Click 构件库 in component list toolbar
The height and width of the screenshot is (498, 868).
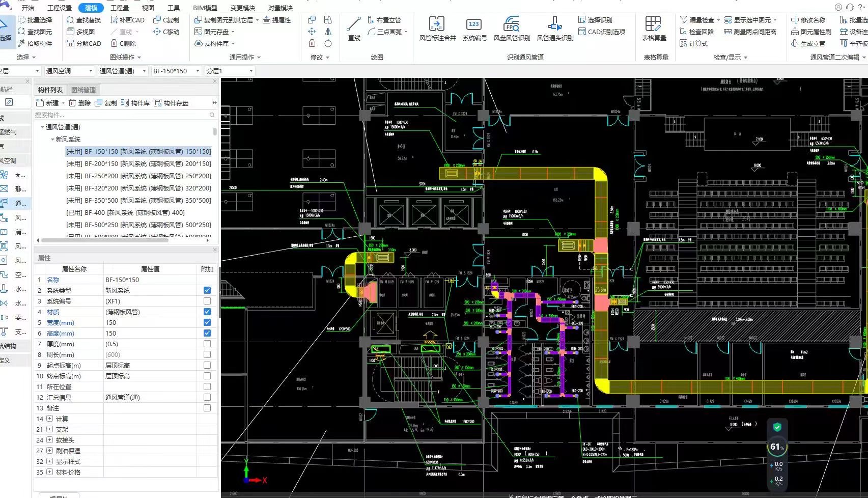[x=135, y=103]
